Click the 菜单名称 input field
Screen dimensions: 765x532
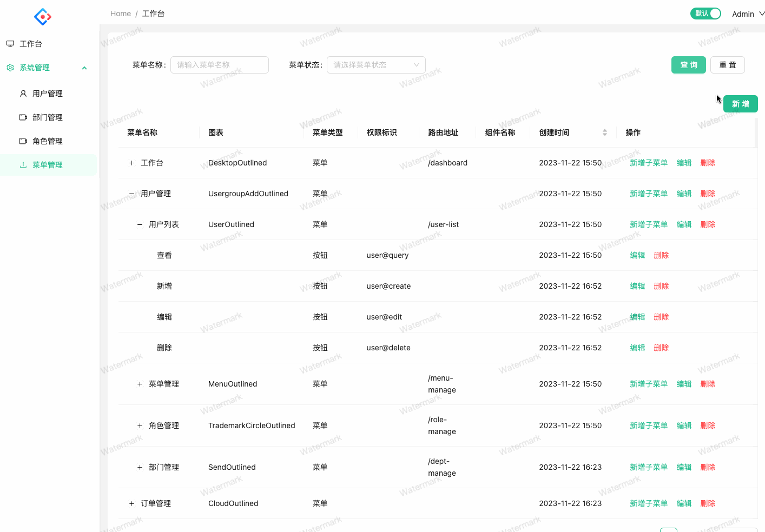(x=219, y=64)
